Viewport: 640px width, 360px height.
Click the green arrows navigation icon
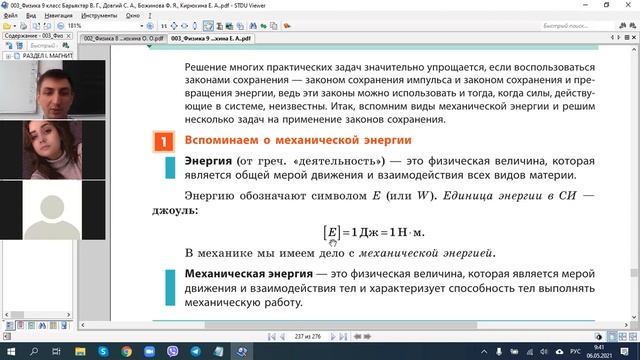coord(264,26)
